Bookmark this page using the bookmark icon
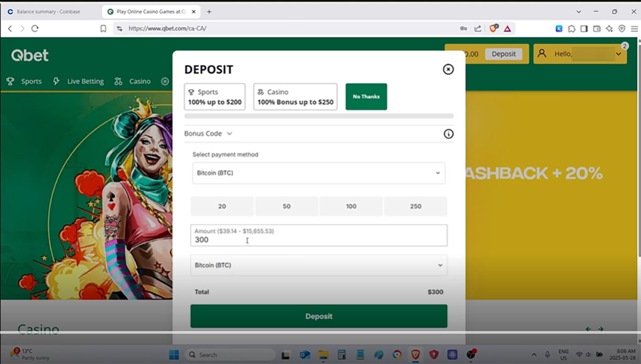Screen dimensions: 641x364 (x=103, y=28)
